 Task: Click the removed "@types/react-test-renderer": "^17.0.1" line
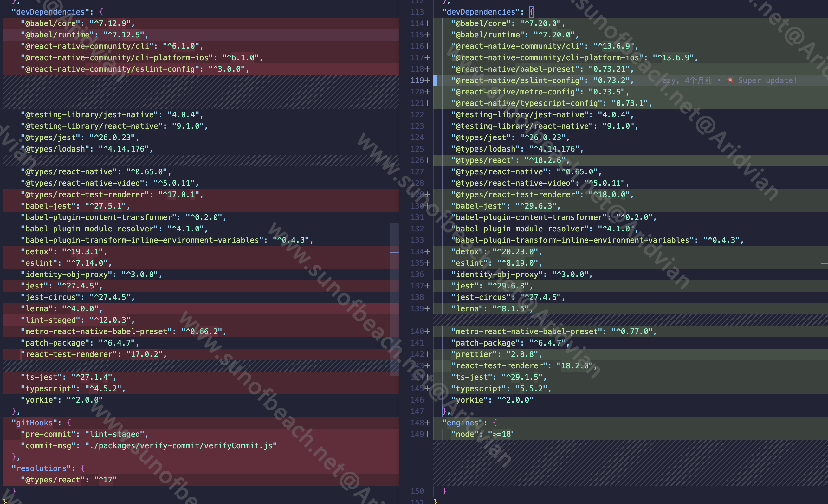(201, 195)
